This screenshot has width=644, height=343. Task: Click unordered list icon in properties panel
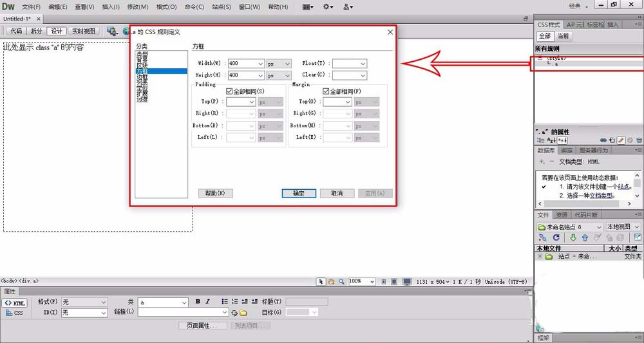point(225,302)
